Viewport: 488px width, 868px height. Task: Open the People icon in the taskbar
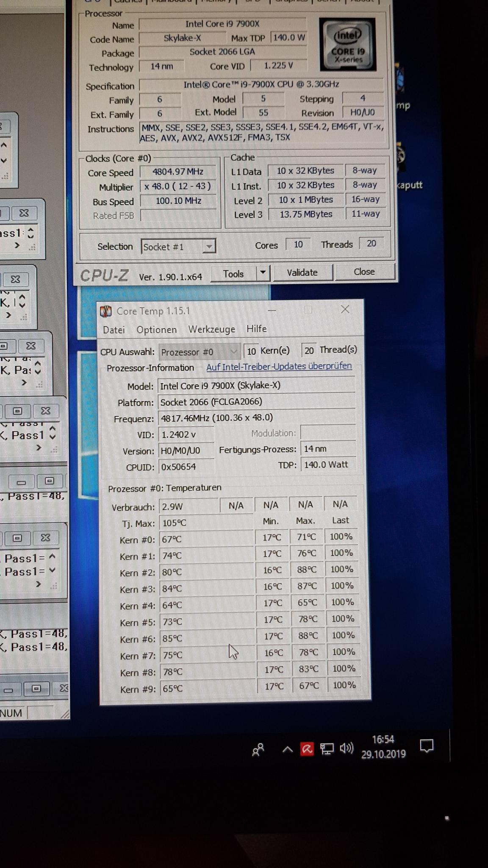(258, 749)
